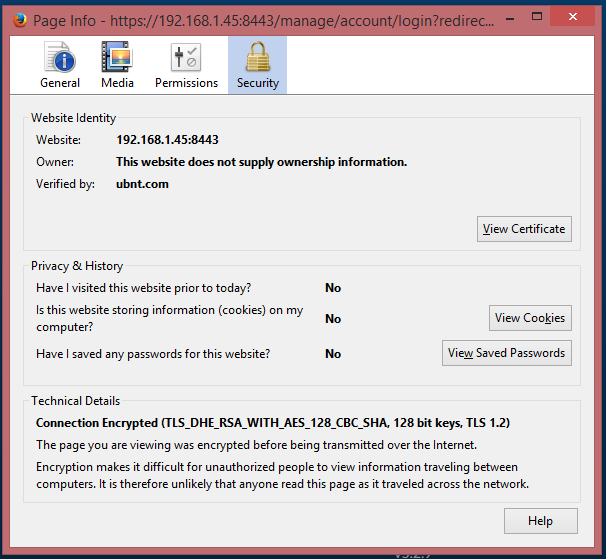Click the Website Identity group heading

[73, 118]
